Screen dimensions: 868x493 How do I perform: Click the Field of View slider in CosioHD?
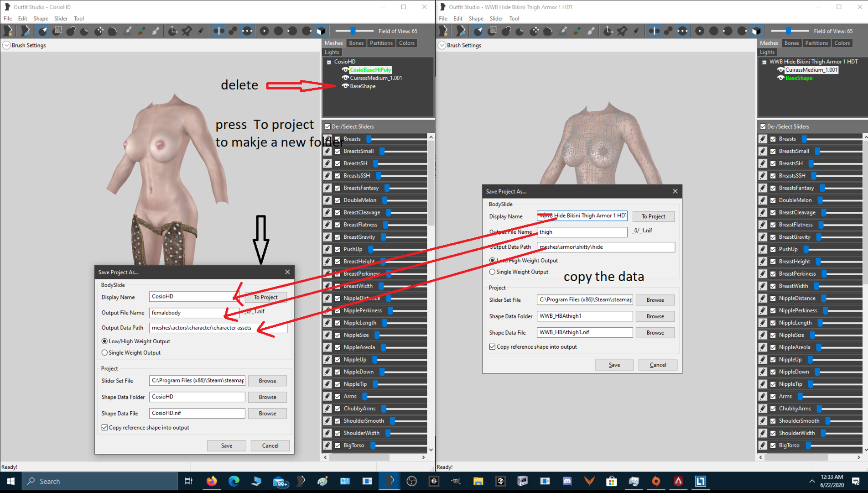(354, 31)
